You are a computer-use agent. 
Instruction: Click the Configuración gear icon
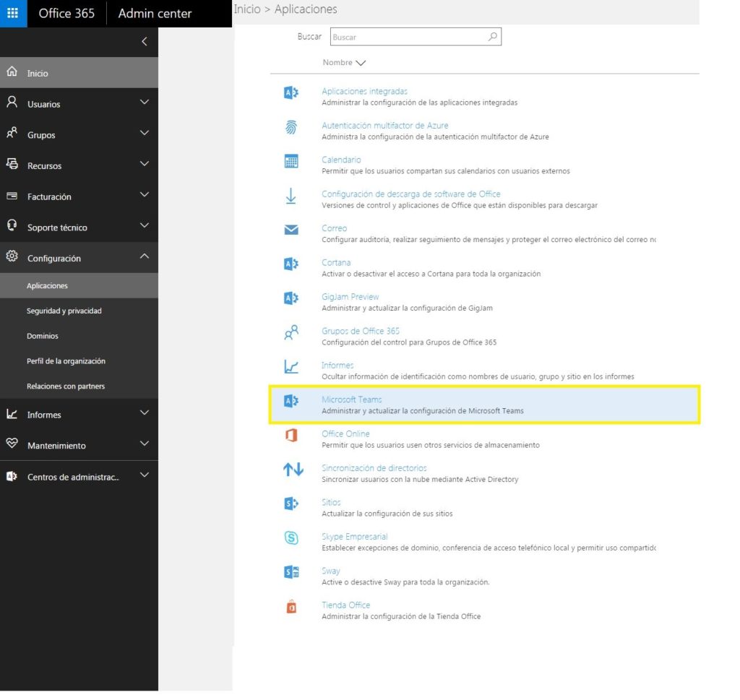(12, 256)
